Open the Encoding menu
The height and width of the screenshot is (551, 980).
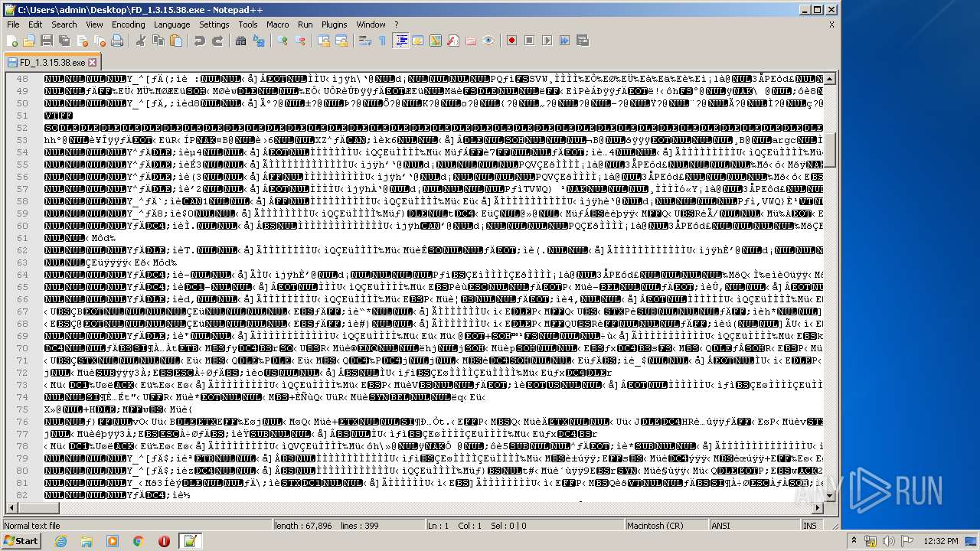click(128, 24)
